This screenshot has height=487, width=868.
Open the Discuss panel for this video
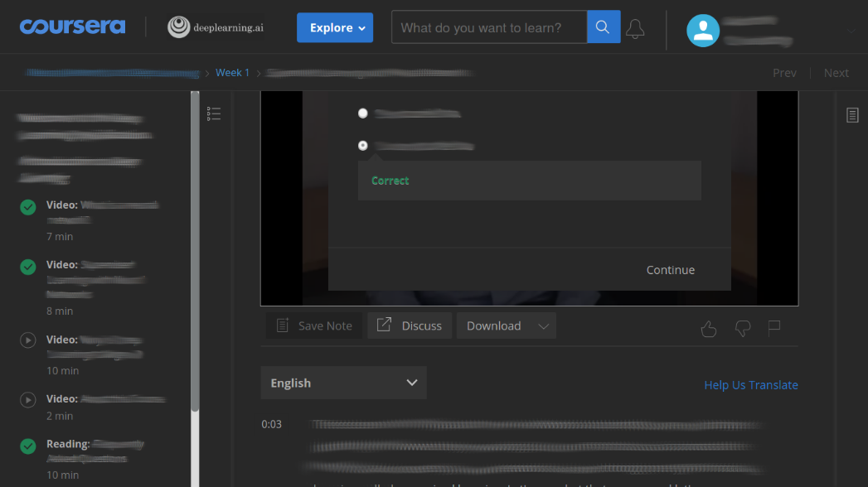[x=409, y=325]
